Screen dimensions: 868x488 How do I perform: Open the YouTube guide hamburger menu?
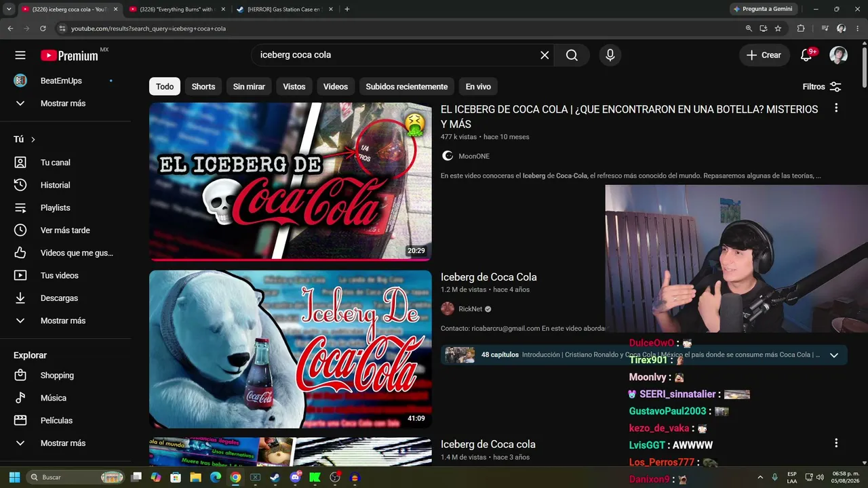pos(20,55)
